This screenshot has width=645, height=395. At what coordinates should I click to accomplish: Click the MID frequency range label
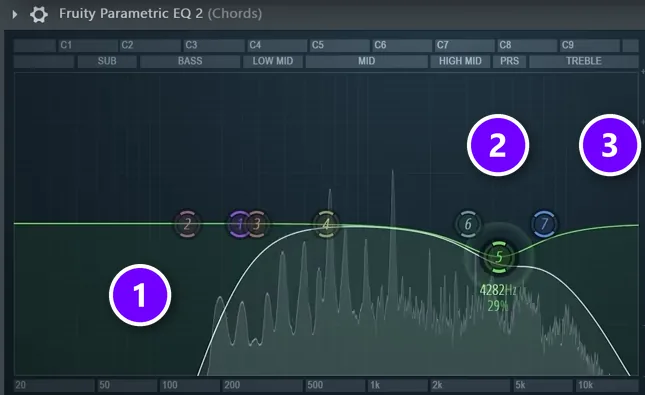pyautogui.click(x=367, y=61)
